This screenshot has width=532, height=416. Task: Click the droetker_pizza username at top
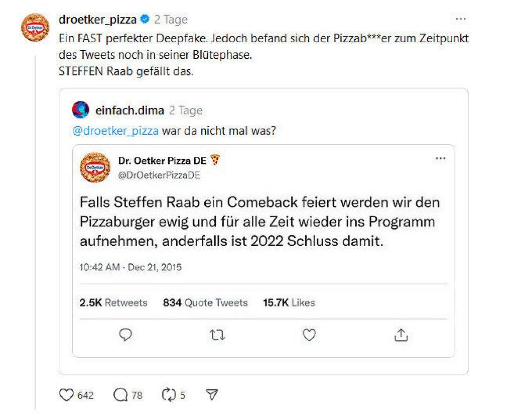(x=98, y=20)
